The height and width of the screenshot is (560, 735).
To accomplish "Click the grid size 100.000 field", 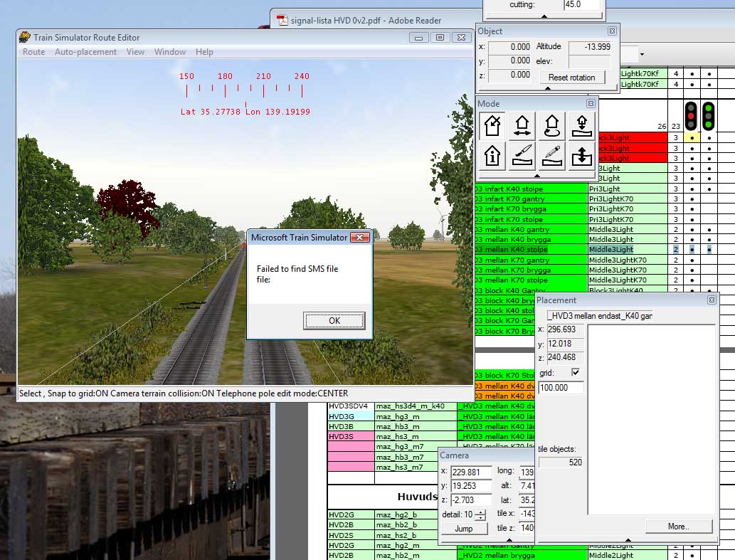I will click(561, 388).
